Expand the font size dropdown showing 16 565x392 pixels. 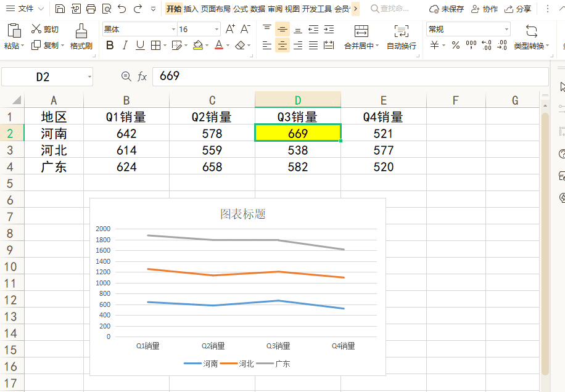point(217,29)
